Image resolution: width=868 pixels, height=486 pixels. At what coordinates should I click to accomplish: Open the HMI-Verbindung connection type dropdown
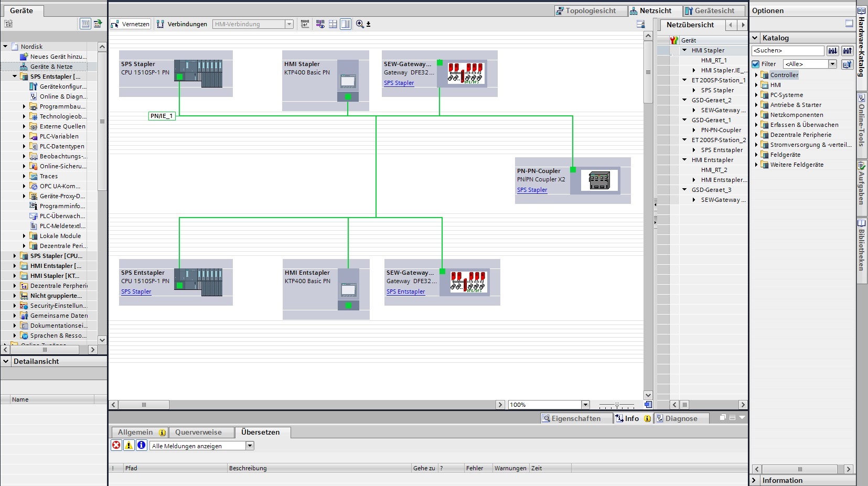289,24
